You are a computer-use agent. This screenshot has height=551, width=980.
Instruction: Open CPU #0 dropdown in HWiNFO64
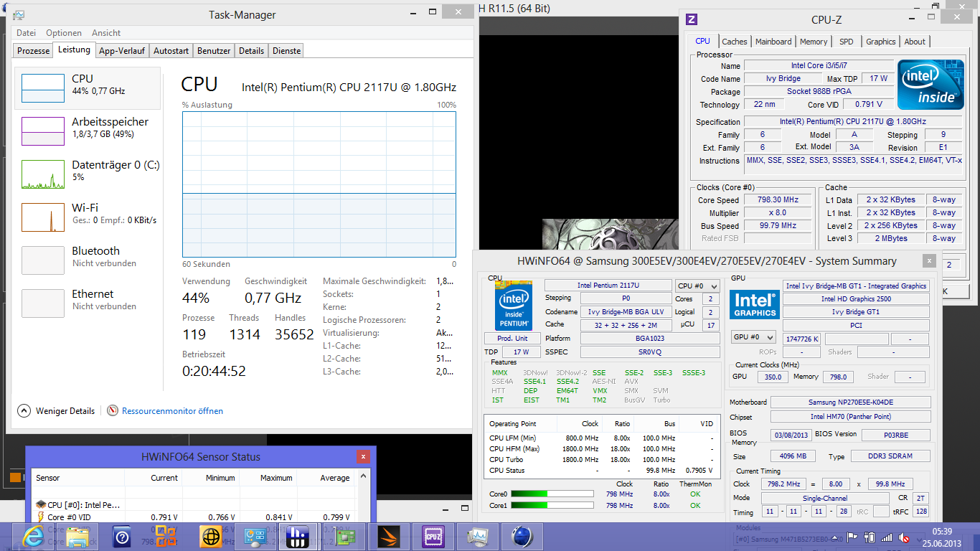click(x=697, y=286)
